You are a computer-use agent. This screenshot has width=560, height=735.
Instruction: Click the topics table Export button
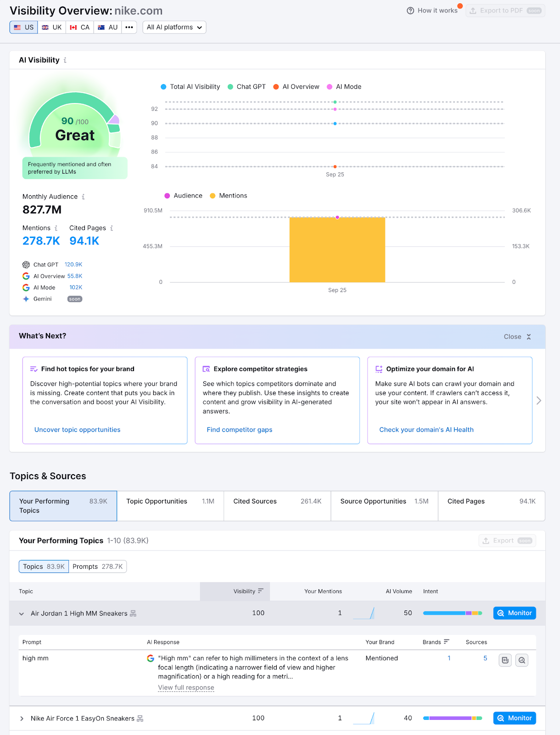pyautogui.click(x=507, y=541)
